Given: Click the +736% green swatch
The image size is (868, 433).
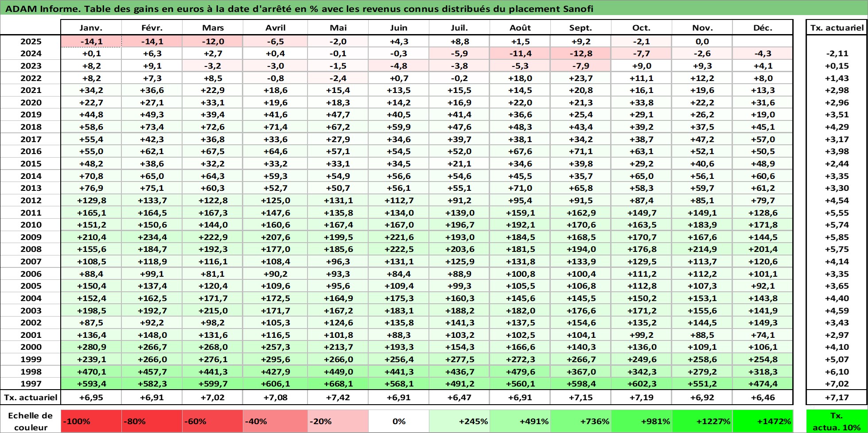Looking at the screenshot, I should (x=581, y=421).
